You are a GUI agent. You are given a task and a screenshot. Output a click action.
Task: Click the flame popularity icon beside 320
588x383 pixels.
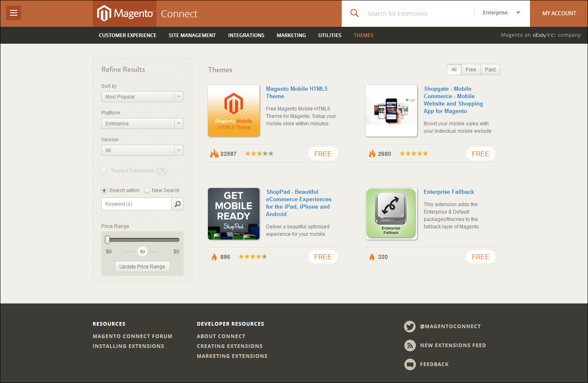(x=372, y=257)
